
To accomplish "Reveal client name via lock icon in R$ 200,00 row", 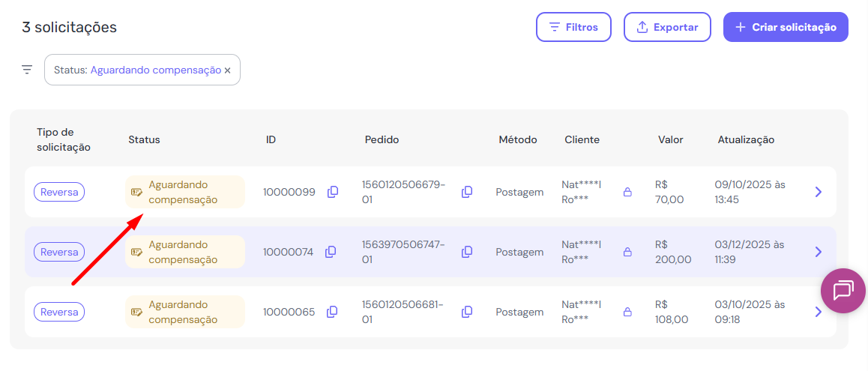I will (x=627, y=252).
